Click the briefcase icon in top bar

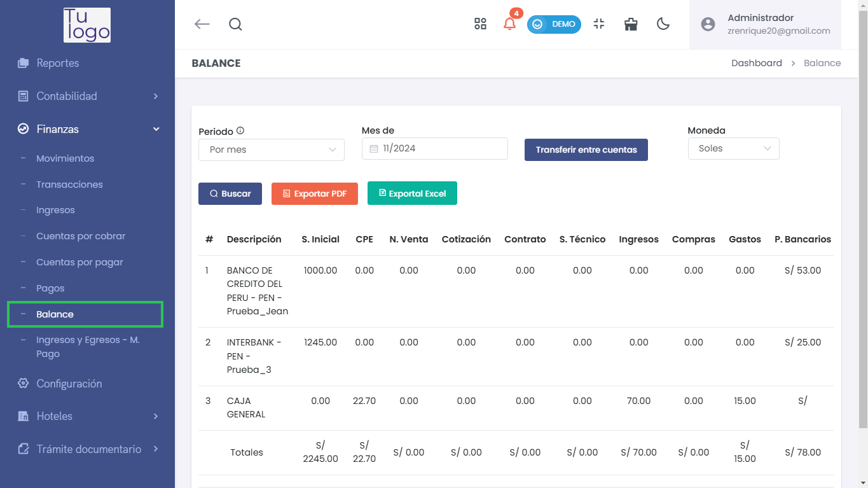(x=631, y=24)
